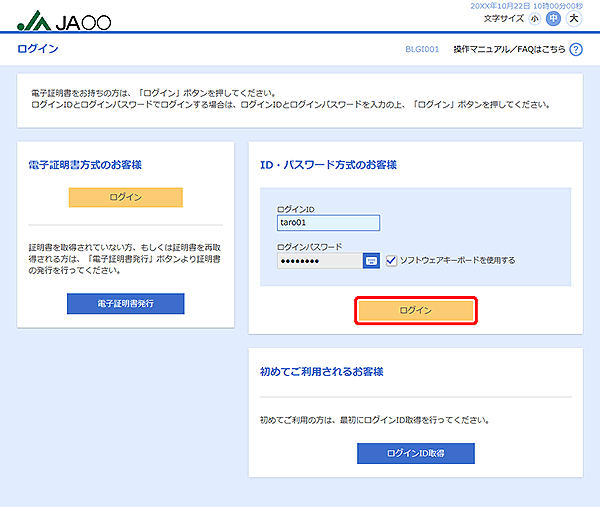Screen dimensions: 600x507
Task: Click the ログイン page title
Action: point(38,49)
